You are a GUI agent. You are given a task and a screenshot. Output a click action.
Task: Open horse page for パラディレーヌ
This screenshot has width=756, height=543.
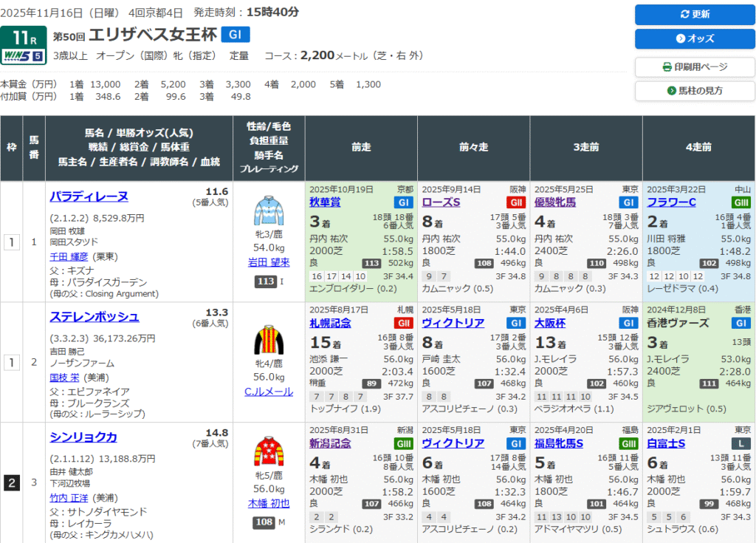tap(89, 196)
